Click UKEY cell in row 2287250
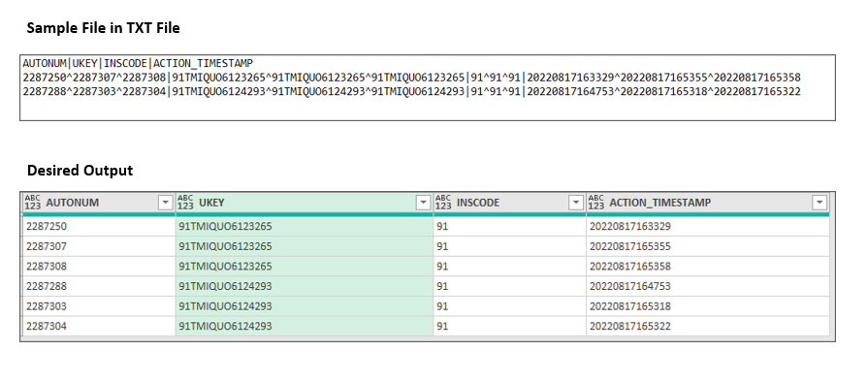The width and height of the screenshot is (868, 382). [x=305, y=227]
